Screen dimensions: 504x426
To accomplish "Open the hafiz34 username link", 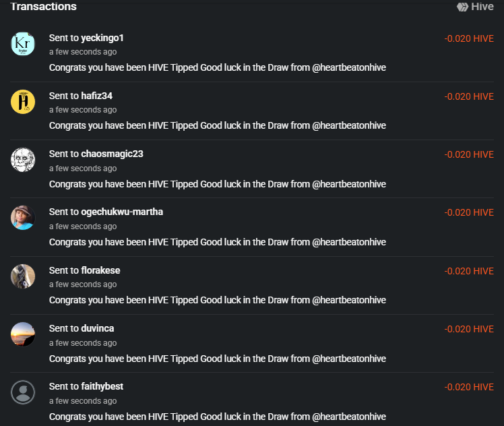I will click(97, 96).
